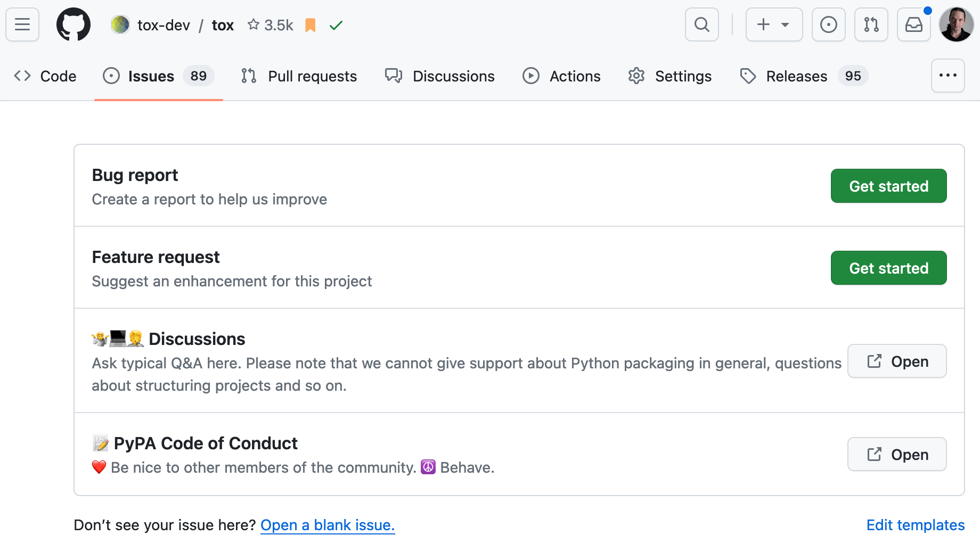The width and height of the screenshot is (980, 560).
Task: Open the hamburger navigation menu
Action: (x=22, y=24)
